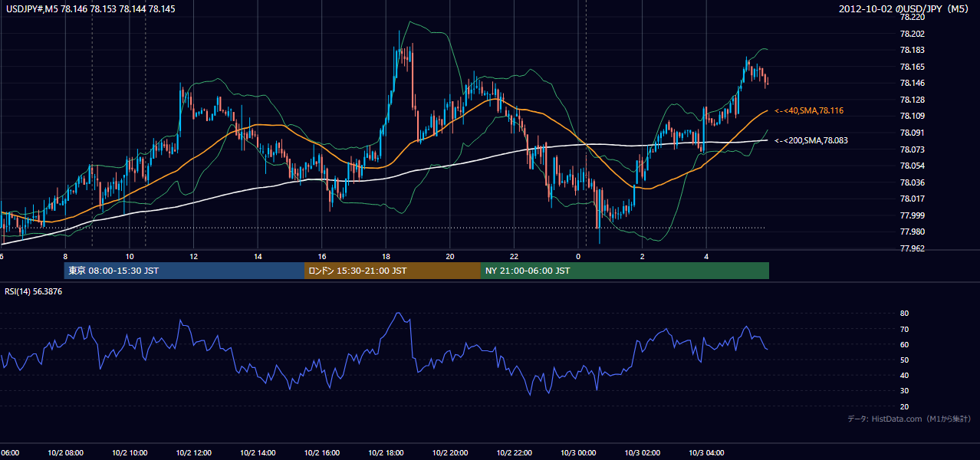Click price scale value 78.017
The height and width of the screenshot is (460, 980).
[x=912, y=199]
